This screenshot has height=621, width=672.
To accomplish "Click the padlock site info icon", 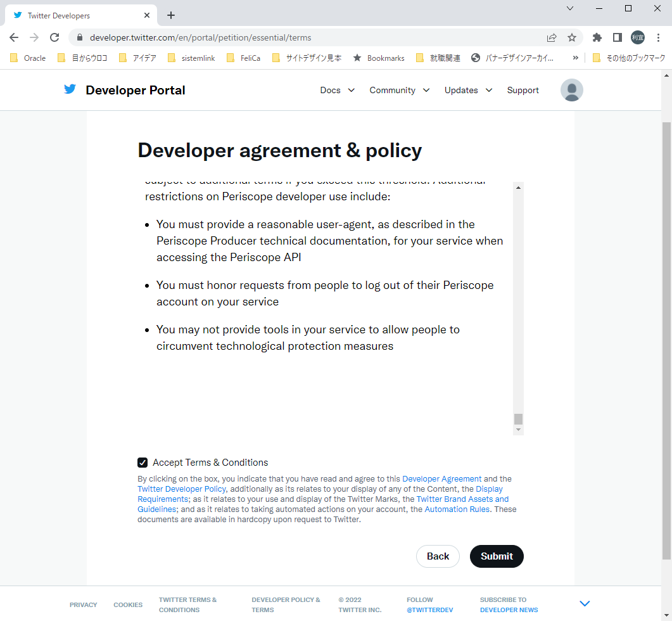I will 79,38.
